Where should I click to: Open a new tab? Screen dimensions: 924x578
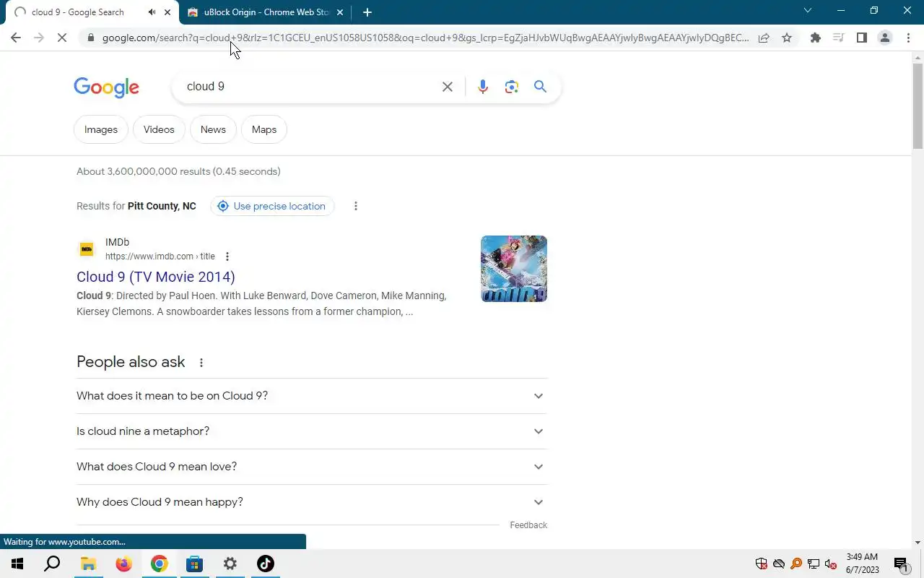click(367, 12)
